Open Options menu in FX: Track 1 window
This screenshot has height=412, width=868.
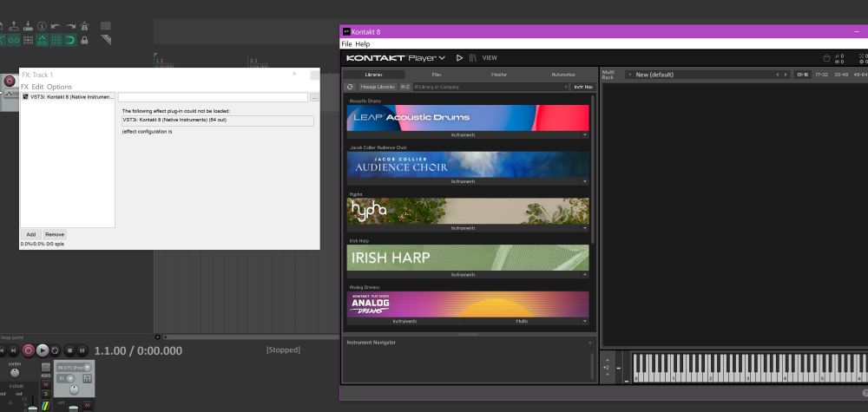pyautogui.click(x=59, y=87)
